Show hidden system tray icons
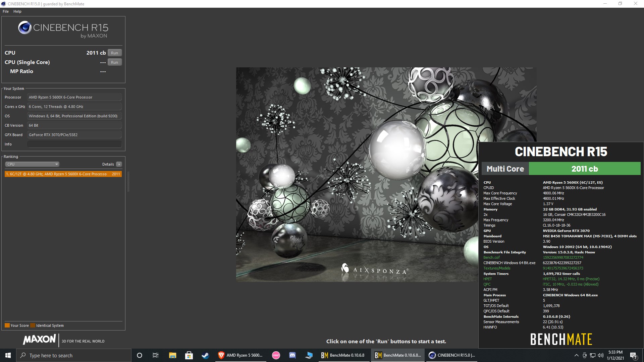 (576, 355)
